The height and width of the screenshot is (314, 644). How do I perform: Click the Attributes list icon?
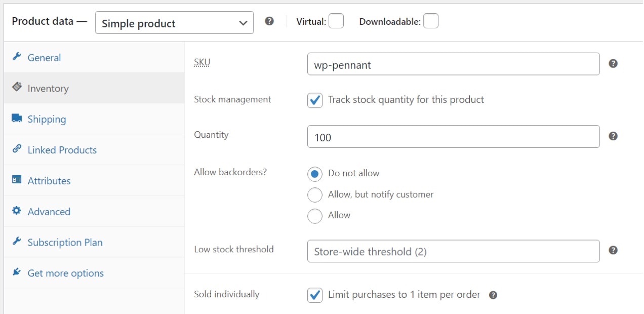pyautogui.click(x=17, y=180)
